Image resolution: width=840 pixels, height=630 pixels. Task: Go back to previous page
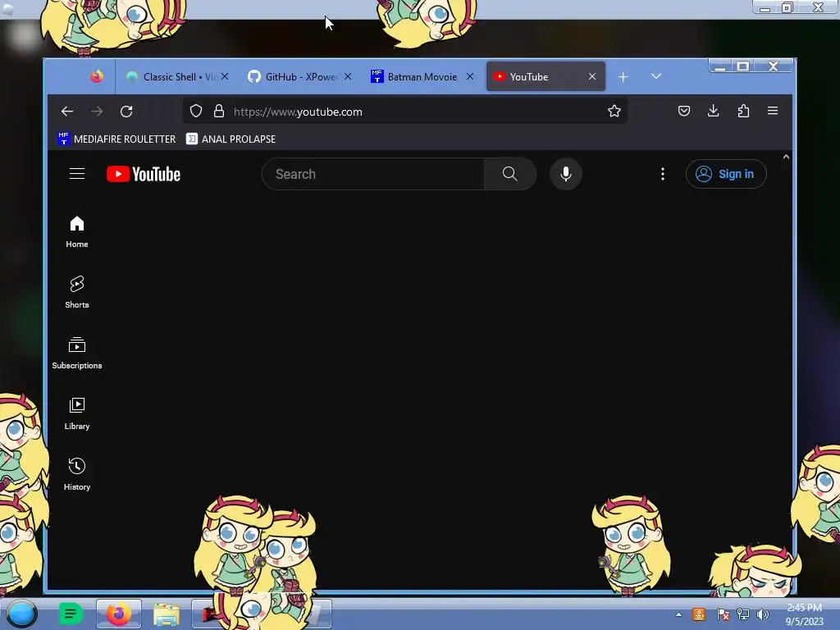click(67, 112)
